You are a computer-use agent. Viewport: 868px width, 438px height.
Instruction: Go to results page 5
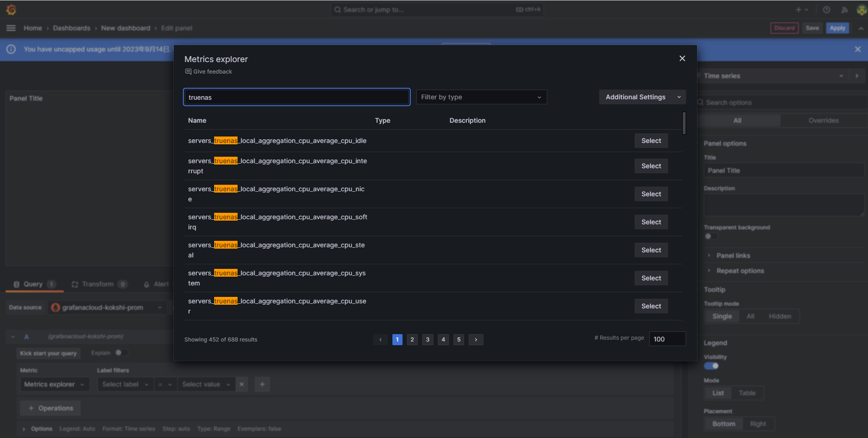click(x=459, y=340)
